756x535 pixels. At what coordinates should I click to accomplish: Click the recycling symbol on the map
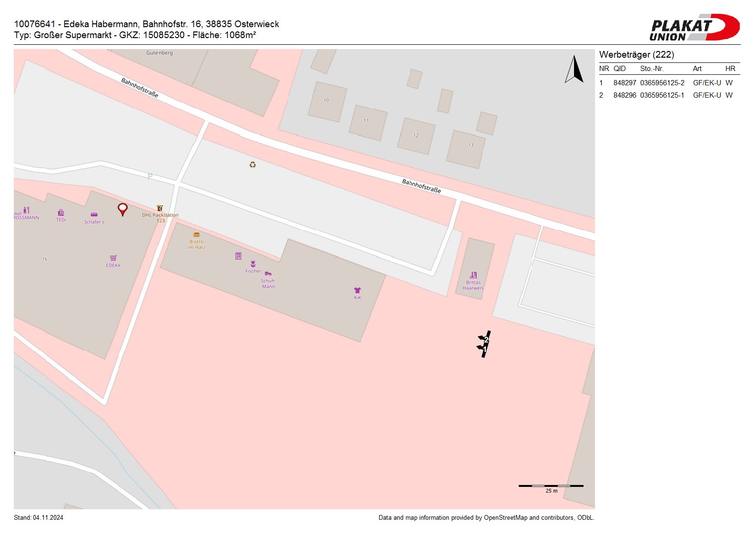coord(252,164)
